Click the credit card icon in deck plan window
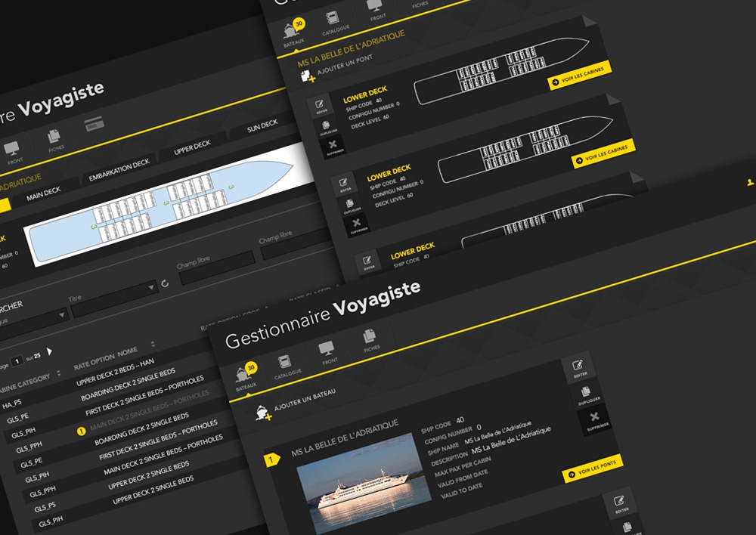 tap(94, 124)
